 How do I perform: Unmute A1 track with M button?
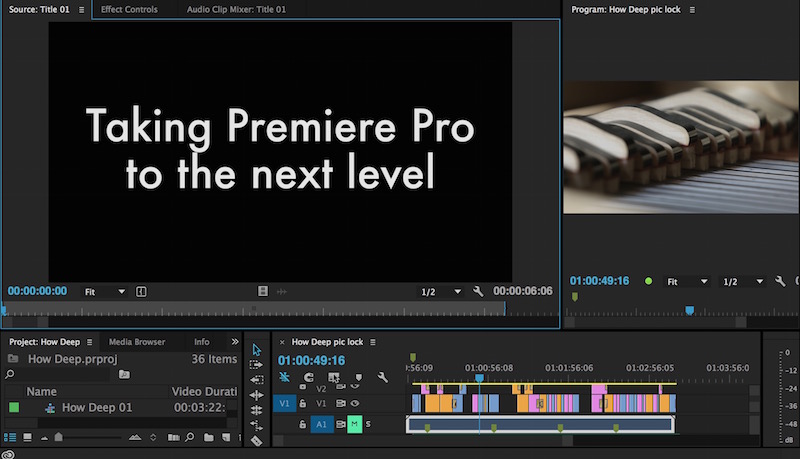(355, 424)
